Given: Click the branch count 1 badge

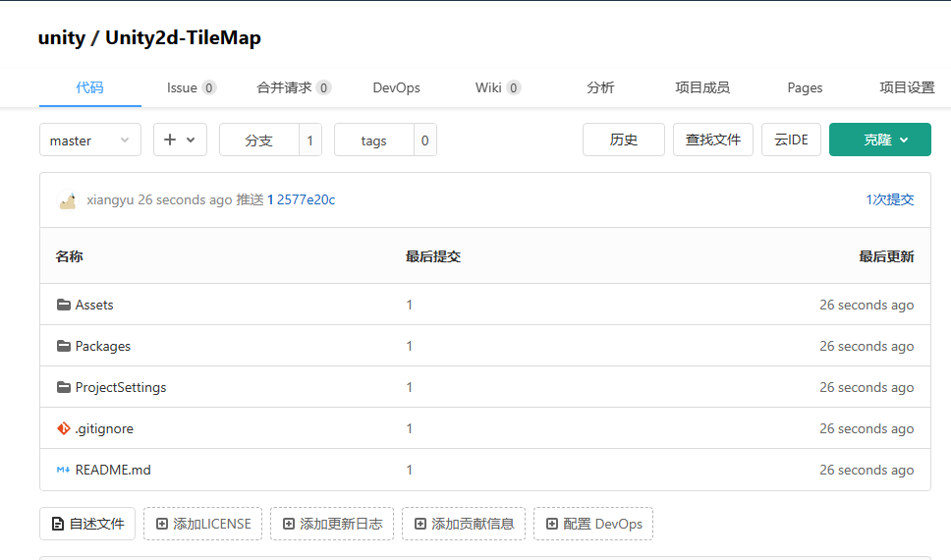Looking at the screenshot, I should pos(309,140).
